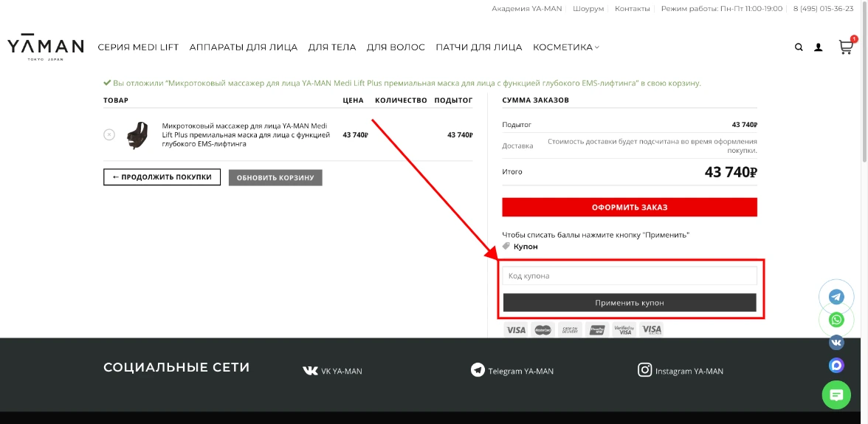The image size is (868, 424).
Task: Click the WhatsApp floating chat icon
Action: (836, 320)
